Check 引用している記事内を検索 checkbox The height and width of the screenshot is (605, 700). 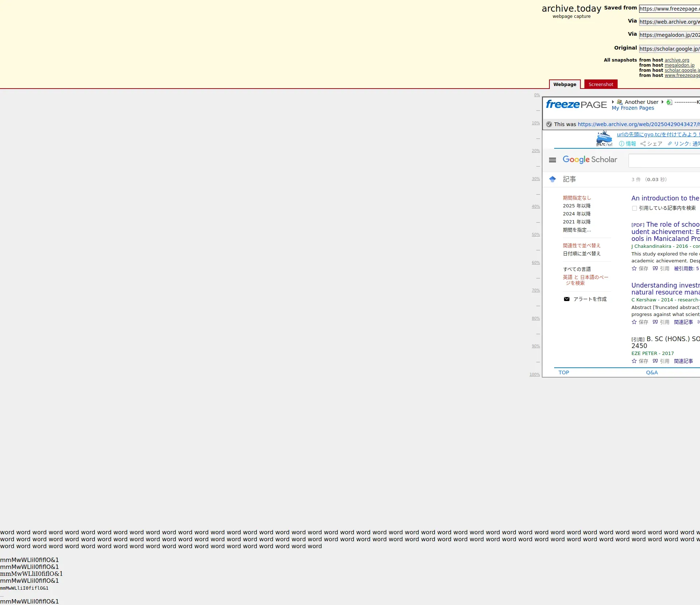click(x=634, y=208)
